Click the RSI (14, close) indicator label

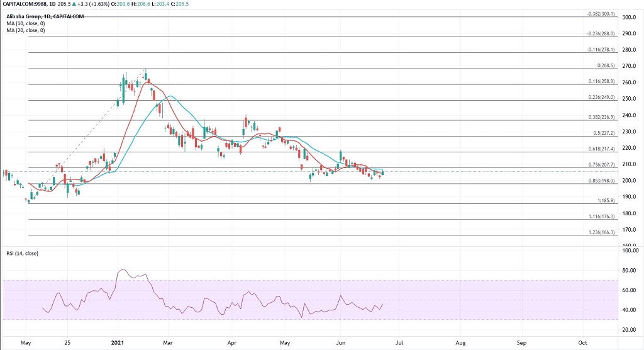(x=22, y=253)
